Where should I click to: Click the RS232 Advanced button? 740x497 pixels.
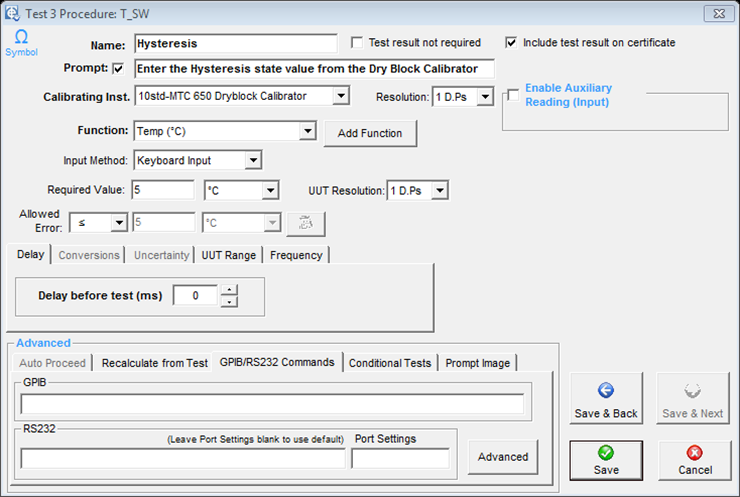pyautogui.click(x=502, y=457)
